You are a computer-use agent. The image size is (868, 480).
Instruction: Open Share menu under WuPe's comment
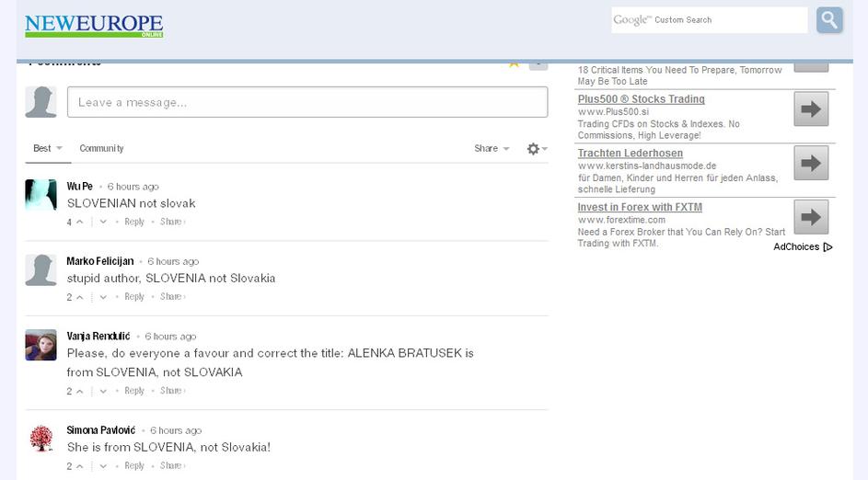coord(172,222)
